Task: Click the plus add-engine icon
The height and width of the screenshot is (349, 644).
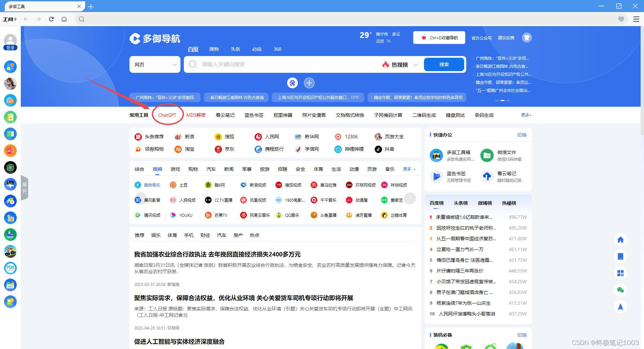Action: tap(309, 83)
